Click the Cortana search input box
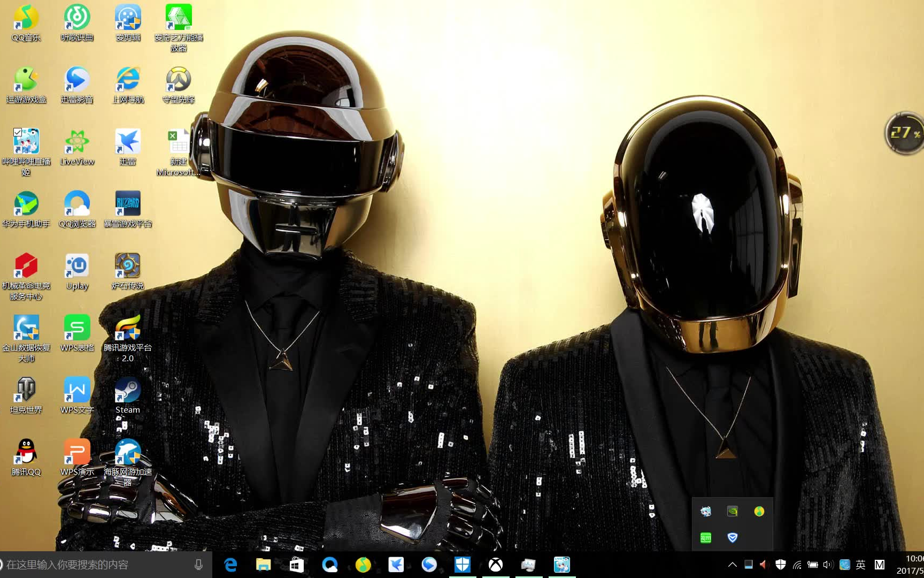924x578 pixels. click(106, 565)
